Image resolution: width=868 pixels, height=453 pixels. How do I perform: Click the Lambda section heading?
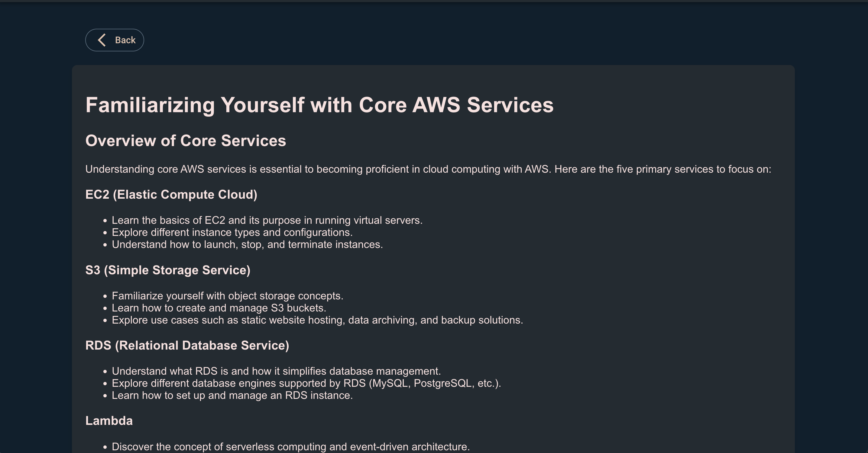tap(109, 421)
